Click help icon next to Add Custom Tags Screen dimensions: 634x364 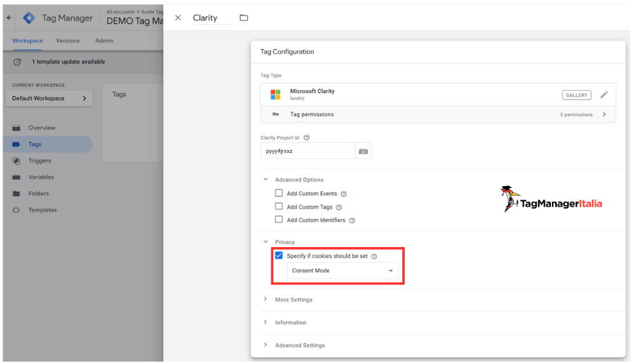(339, 208)
